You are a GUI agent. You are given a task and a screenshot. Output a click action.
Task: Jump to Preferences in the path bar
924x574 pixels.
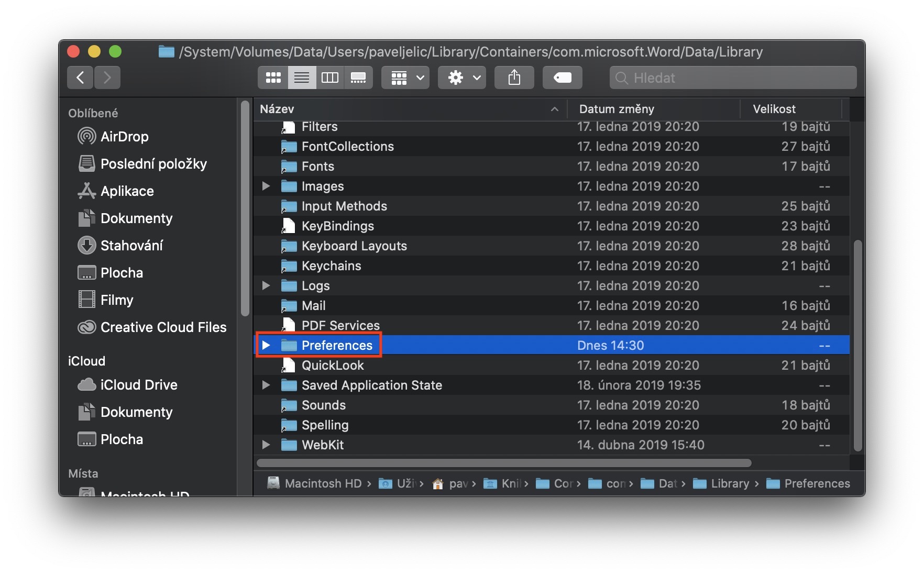tap(808, 483)
